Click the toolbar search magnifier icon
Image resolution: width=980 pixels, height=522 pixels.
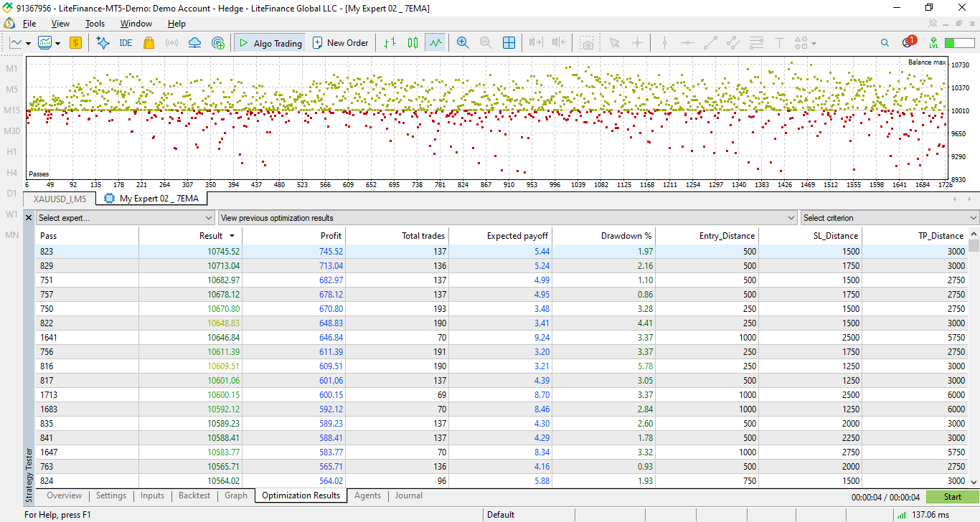point(885,43)
